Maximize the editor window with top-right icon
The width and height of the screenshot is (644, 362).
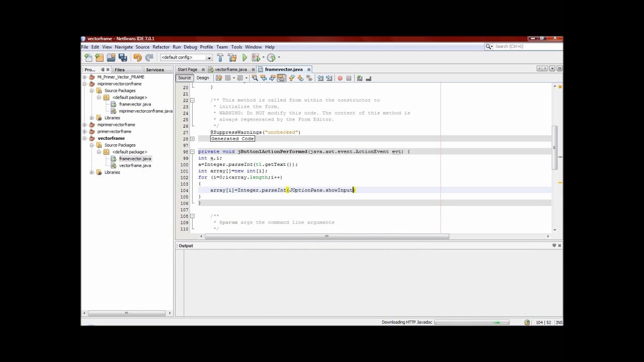pyautogui.click(x=559, y=69)
